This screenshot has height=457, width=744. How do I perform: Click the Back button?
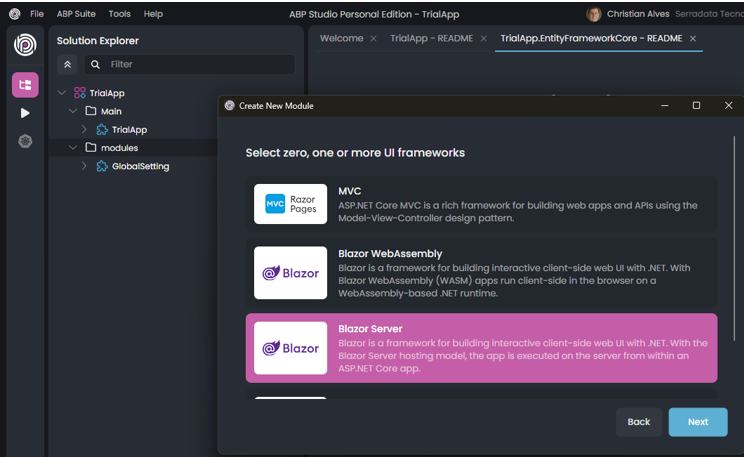point(639,421)
